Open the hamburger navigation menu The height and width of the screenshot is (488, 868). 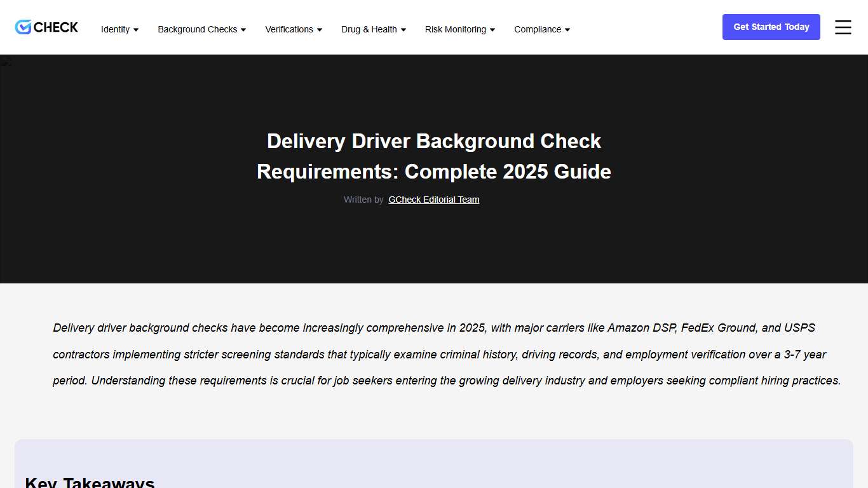click(843, 27)
